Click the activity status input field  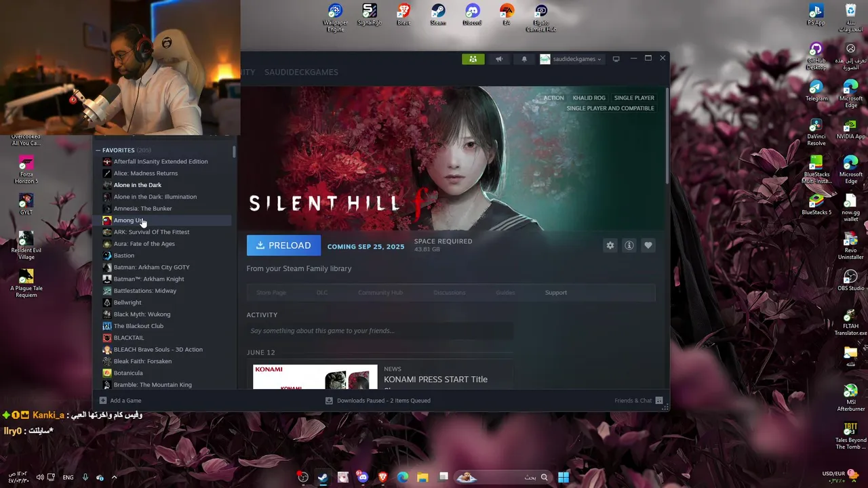pos(380,331)
